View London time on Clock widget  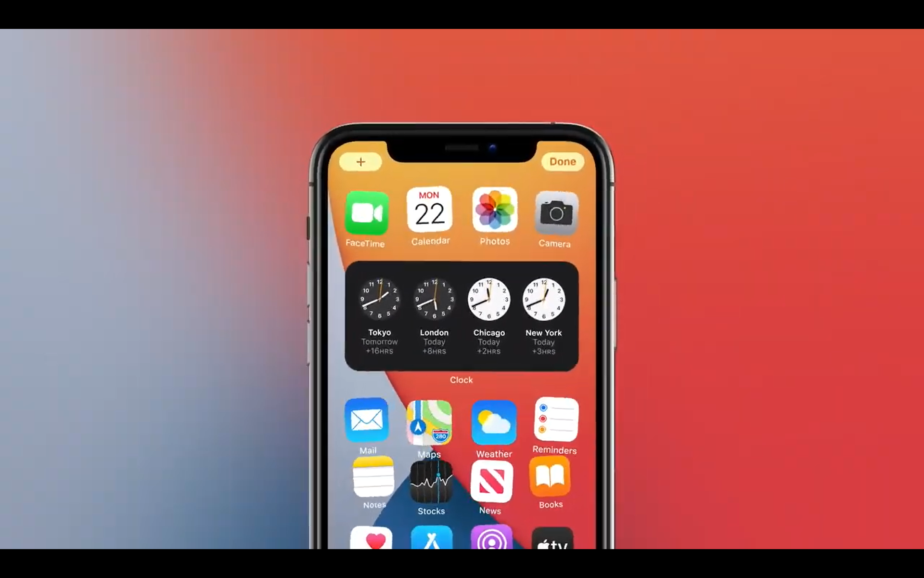tap(433, 313)
